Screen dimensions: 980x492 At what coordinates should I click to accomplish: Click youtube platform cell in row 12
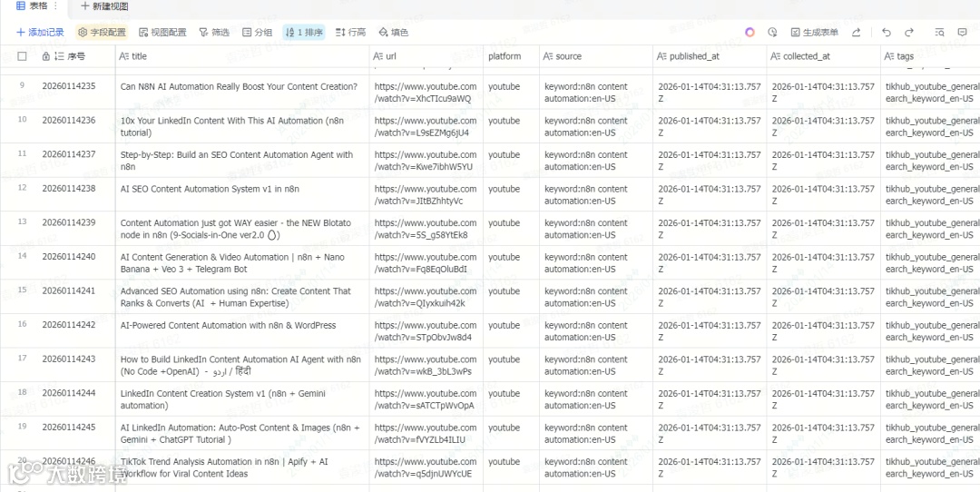pos(511,195)
